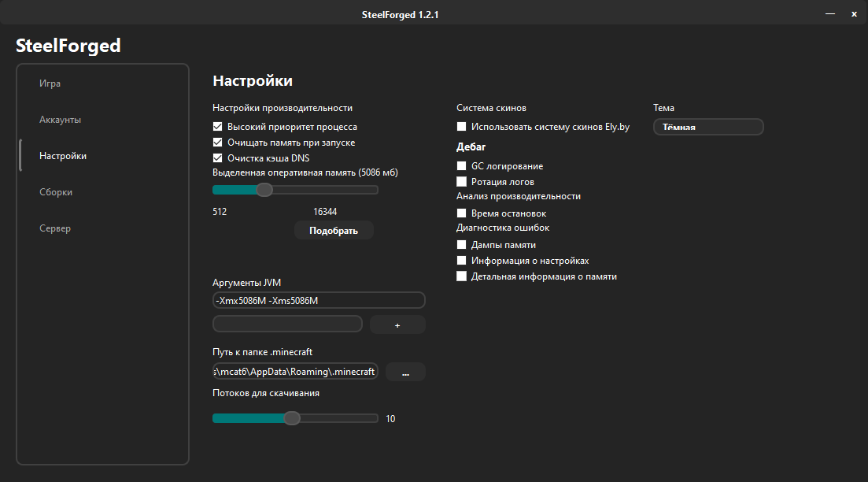Open the Сервер section

click(x=55, y=228)
